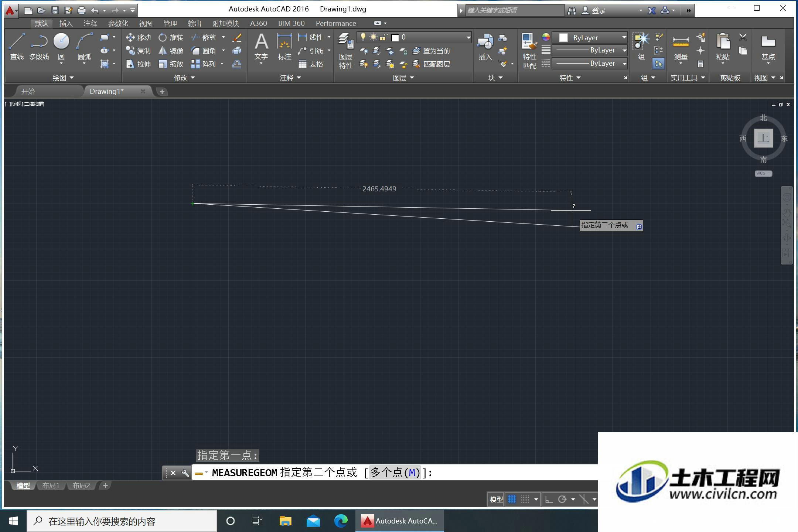This screenshot has height=532, width=798.
Task: Toggle polar tracking in status bar
Action: coord(562,499)
